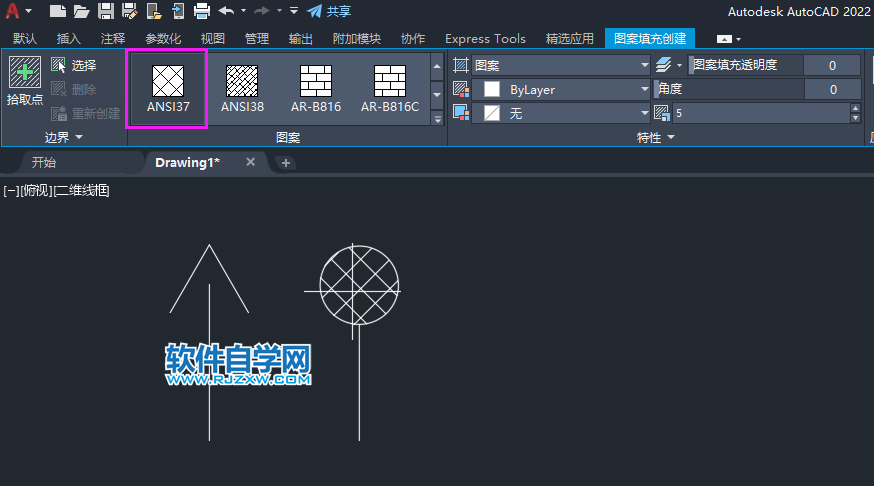Click the Plot printer icon
This screenshot has height=486, width=874.
tap(202, 11)
